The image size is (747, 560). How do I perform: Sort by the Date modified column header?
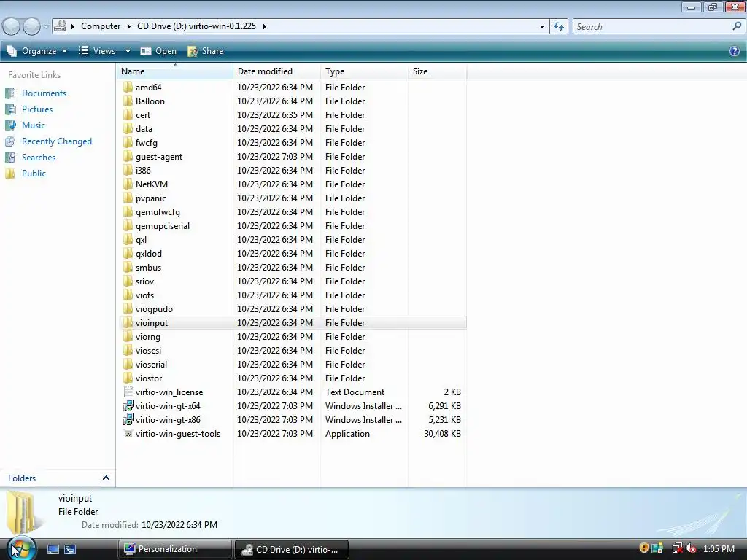click(276, 71)
